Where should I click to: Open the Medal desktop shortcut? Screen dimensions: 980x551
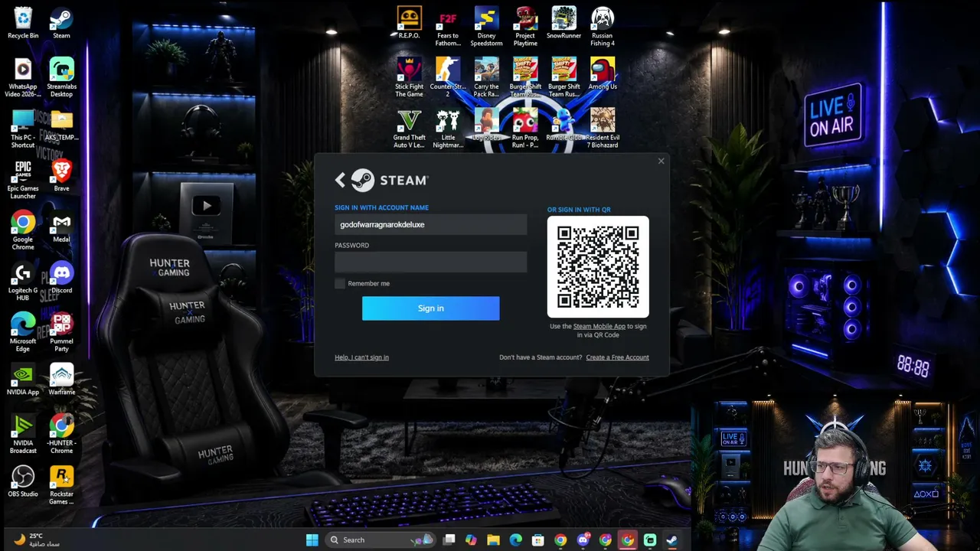(61, 227)
